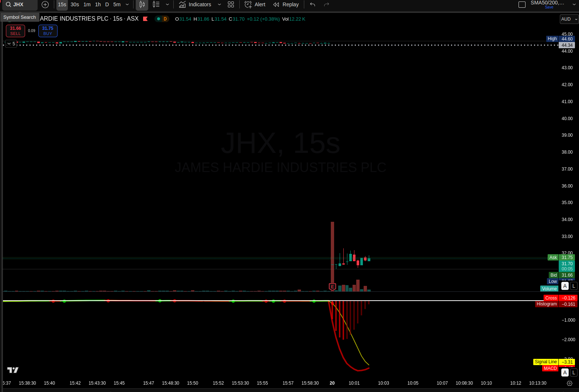Screen dimensions: 579x392
Task: Switch to the 1m timeframe
Action: (x=87, y=5)
